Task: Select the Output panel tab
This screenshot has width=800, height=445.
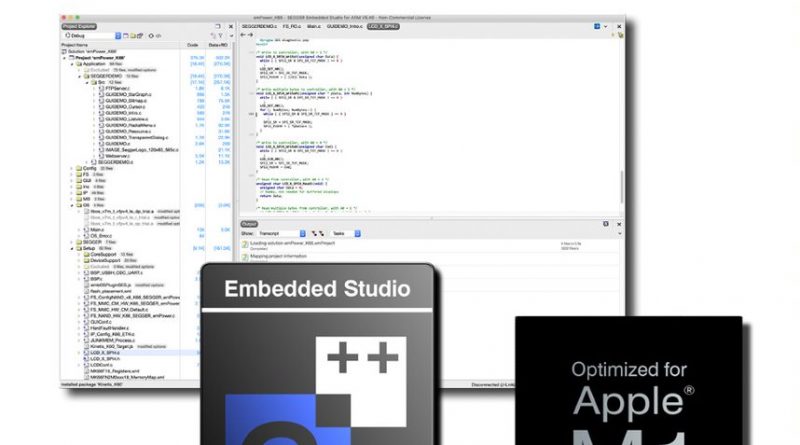Action: click(x=249, y=224)
